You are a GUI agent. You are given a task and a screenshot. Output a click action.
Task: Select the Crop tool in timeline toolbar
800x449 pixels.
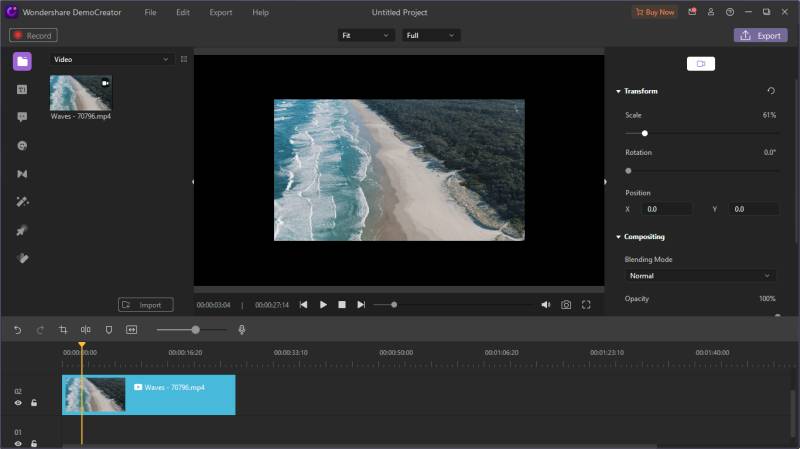tap(63, 330)
